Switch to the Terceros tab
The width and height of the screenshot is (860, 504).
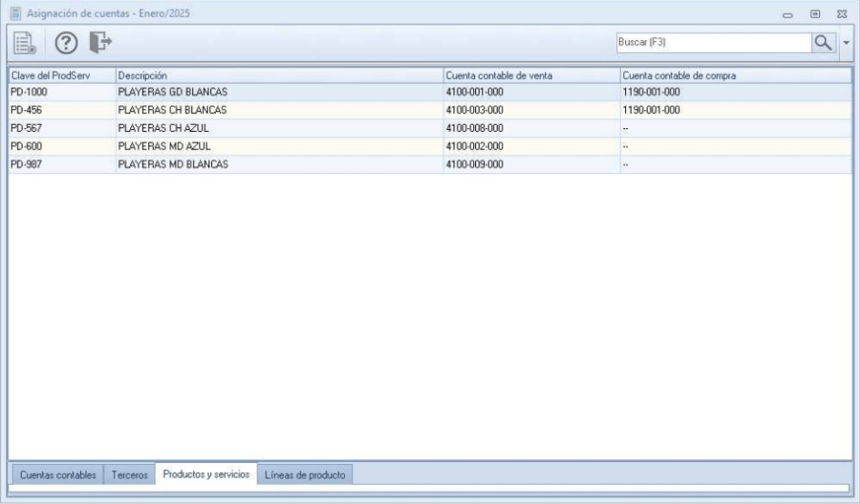point(129,475)
